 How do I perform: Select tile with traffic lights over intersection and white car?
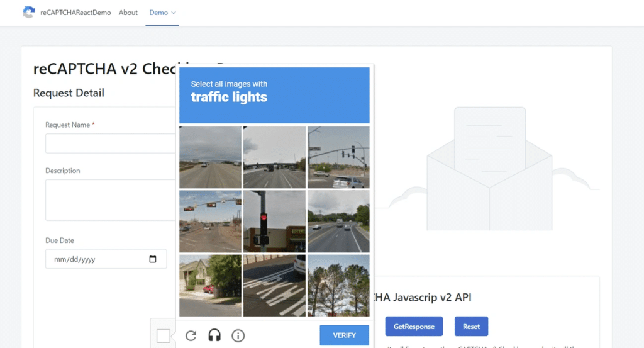tap(338, 157)
